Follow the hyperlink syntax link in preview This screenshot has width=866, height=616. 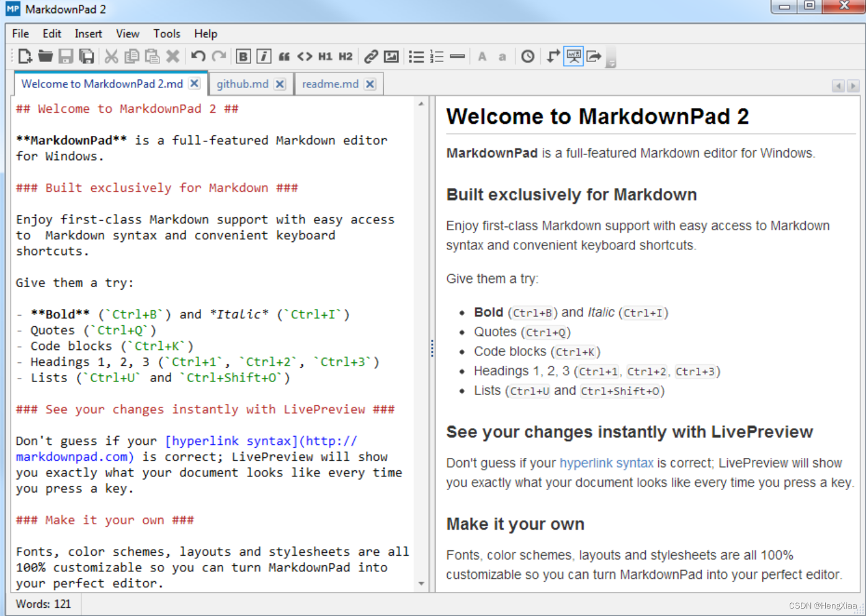(606, 463)
